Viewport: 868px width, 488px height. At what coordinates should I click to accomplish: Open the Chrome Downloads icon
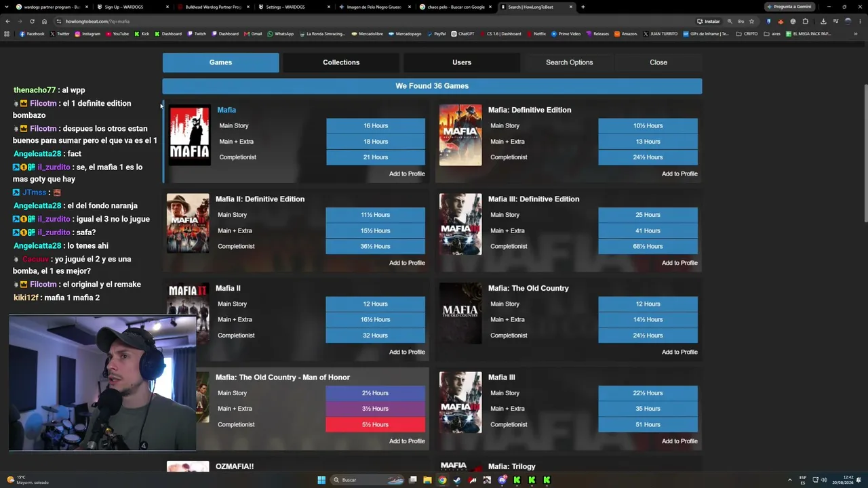pos(823,21)
